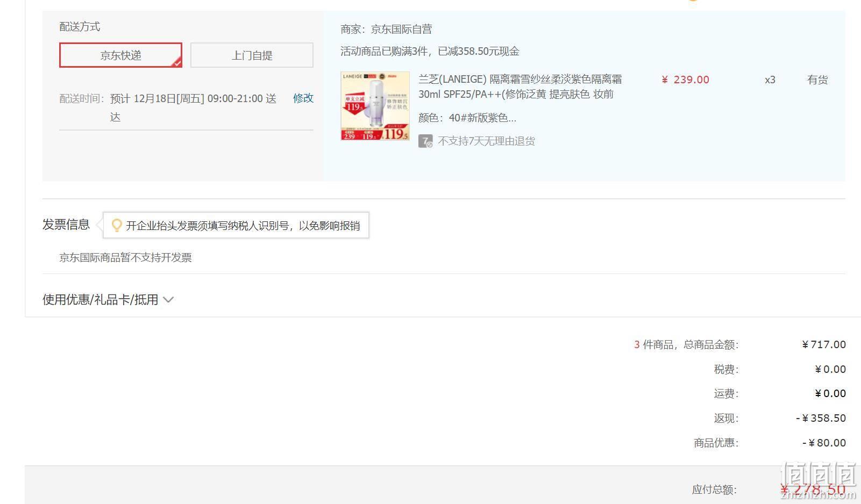Expand 使用优惠/礼品卡/抵用 section chevron
Screen dimensions: 861x504
[x=168, y=300]
